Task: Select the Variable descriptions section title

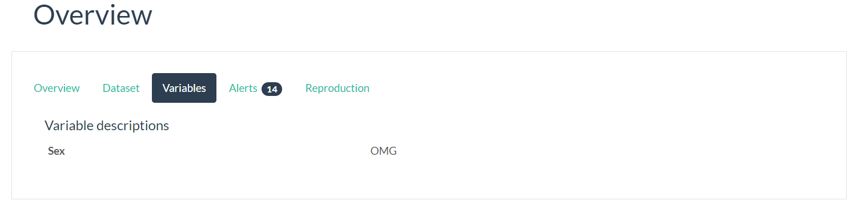Action: pyautogui.click(x=107, y=126)
